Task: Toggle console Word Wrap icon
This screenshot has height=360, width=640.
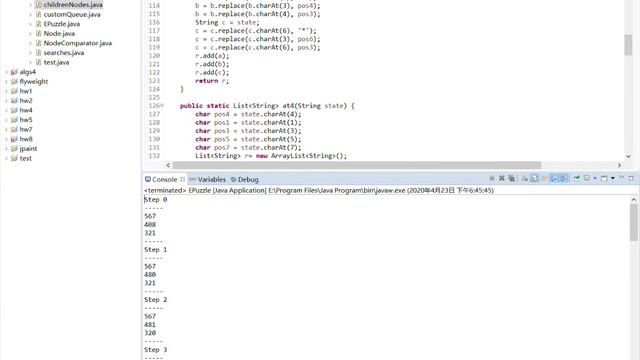Action: 544,178
